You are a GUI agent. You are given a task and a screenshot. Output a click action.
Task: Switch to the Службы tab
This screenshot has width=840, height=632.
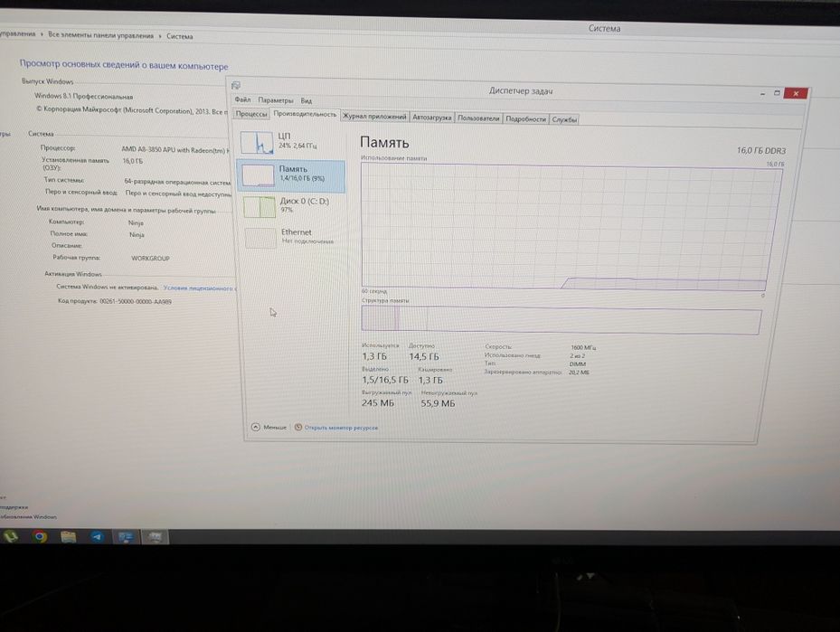(564, 119)
